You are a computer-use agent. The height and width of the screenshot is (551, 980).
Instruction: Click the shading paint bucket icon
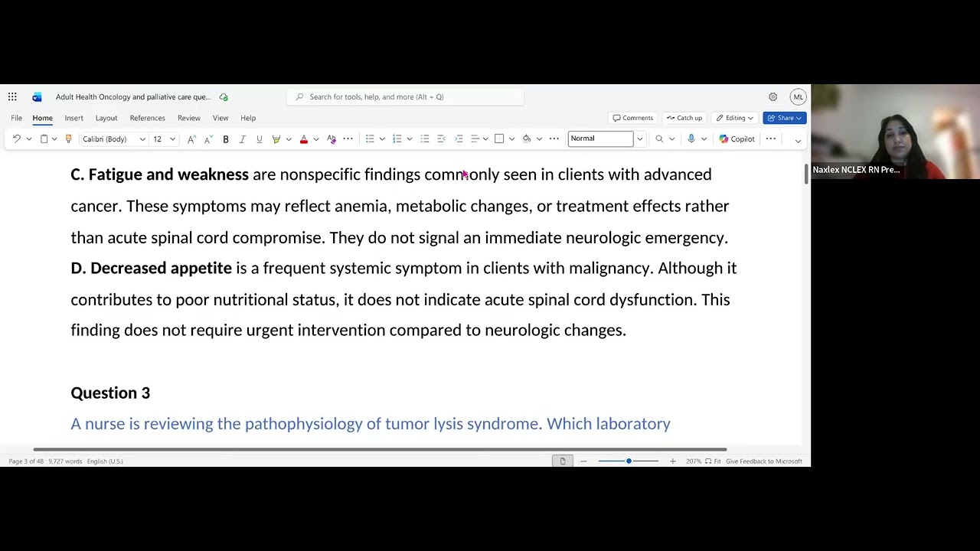[x=527, y=139]
